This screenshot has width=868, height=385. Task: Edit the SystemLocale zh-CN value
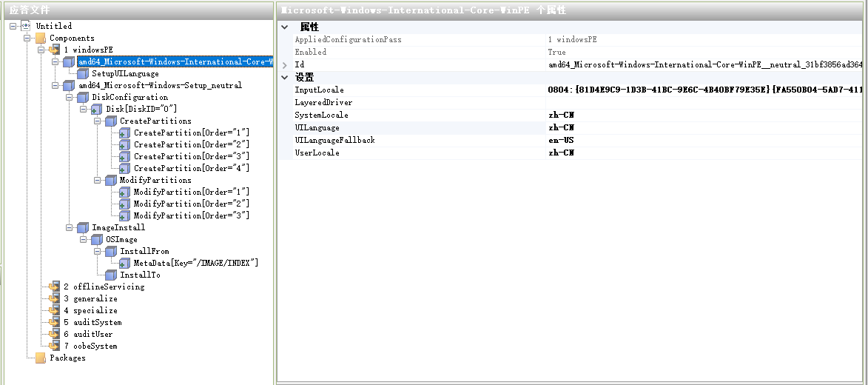coord(704,115)
